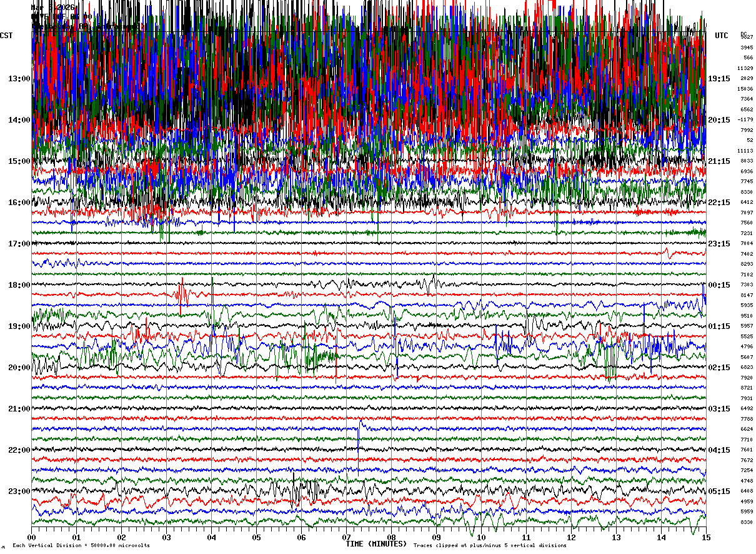Pick the 05 minute tick label

[x=256, y=537]
